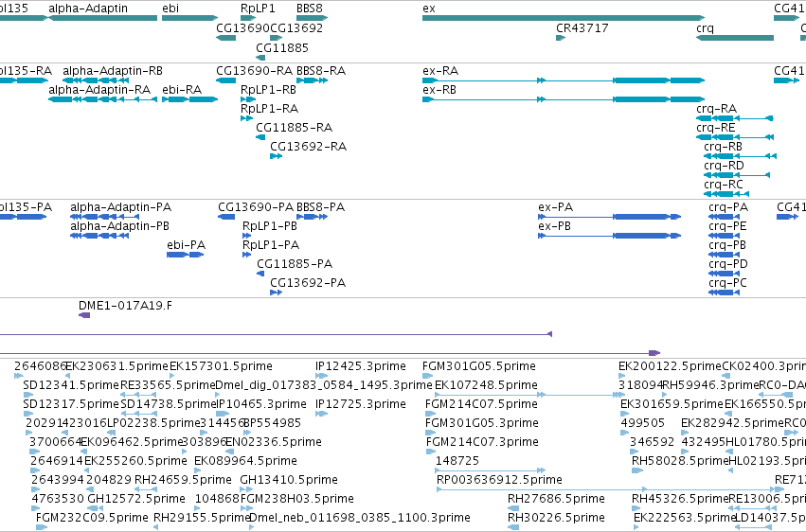
Task: Click the crq-PB protein label
Action: [727, 245]
